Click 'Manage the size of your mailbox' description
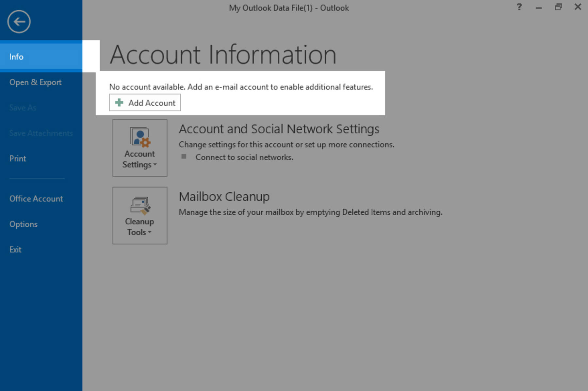Image resolution: width=588 pixels, height=391 pixels. [311, 212]
